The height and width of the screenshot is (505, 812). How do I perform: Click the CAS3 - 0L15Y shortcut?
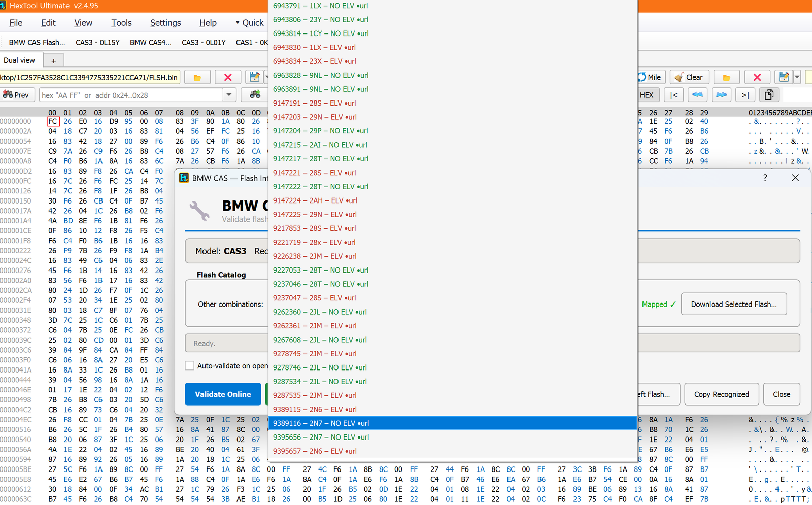[x=98, y=42]
